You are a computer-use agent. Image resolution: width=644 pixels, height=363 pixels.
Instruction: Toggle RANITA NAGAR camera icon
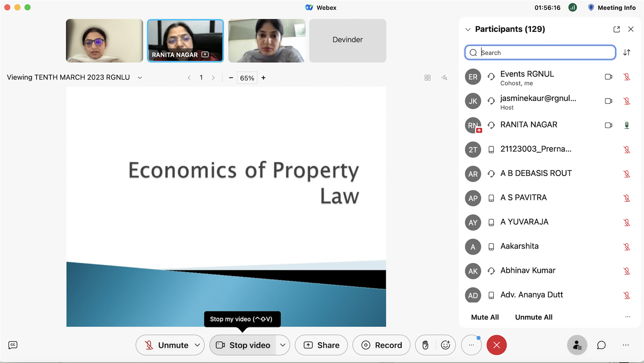point(608,125)
